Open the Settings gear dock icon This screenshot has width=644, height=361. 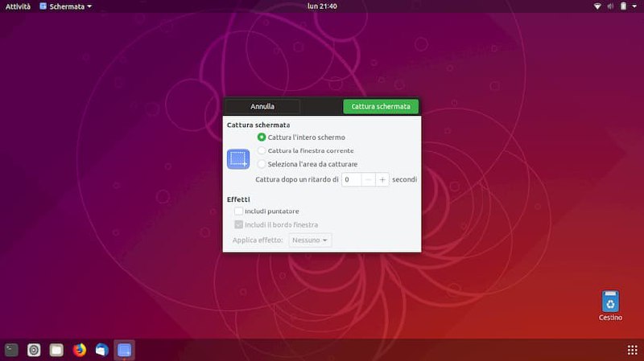click(x=34, y=350)
